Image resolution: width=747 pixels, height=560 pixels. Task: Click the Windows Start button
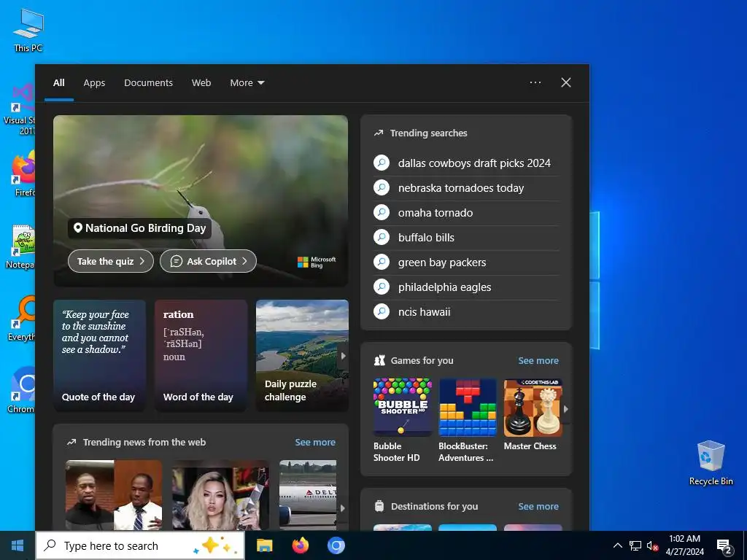point(18,545)
